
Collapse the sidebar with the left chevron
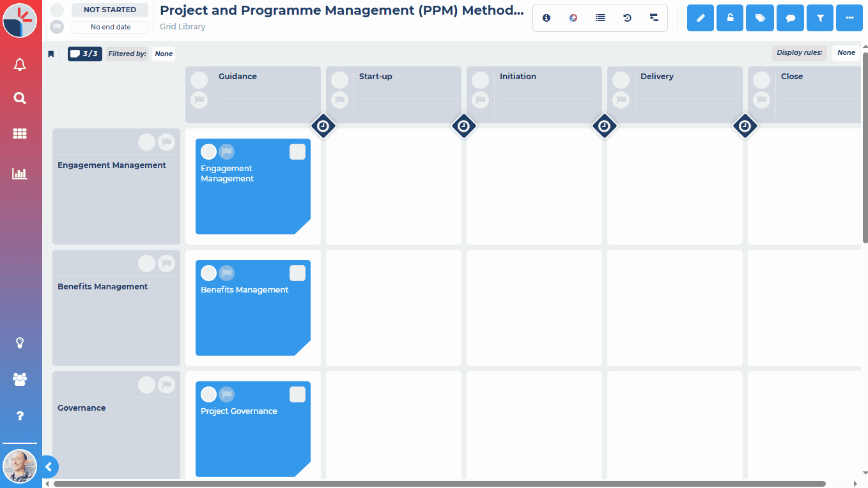(x=49, y=467)
